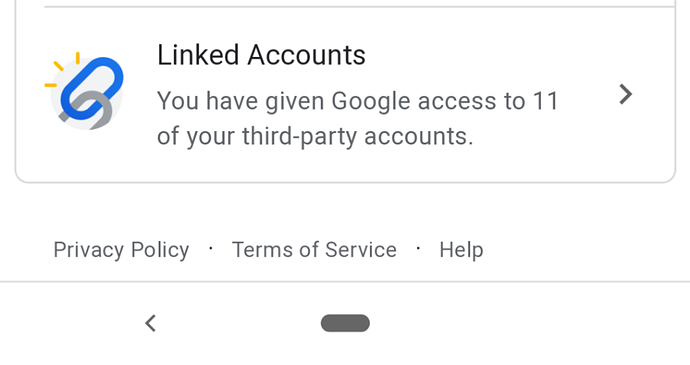Open the Help link

coord(461,250)
